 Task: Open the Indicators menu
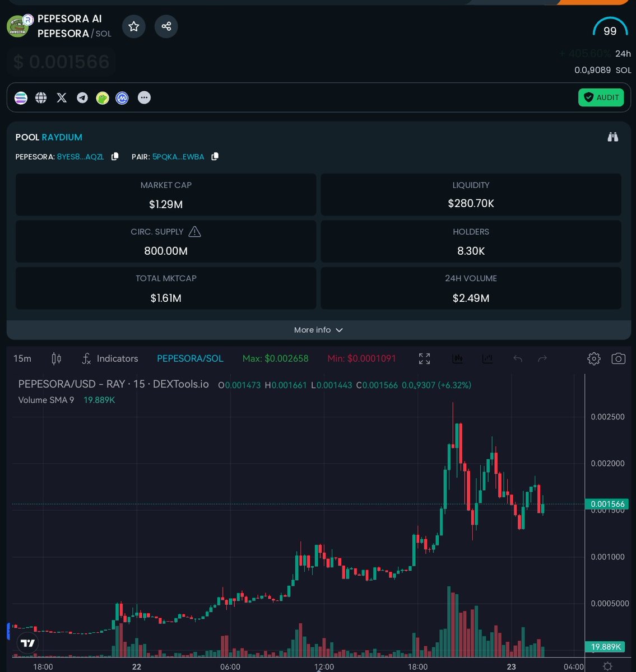[110, 358]
